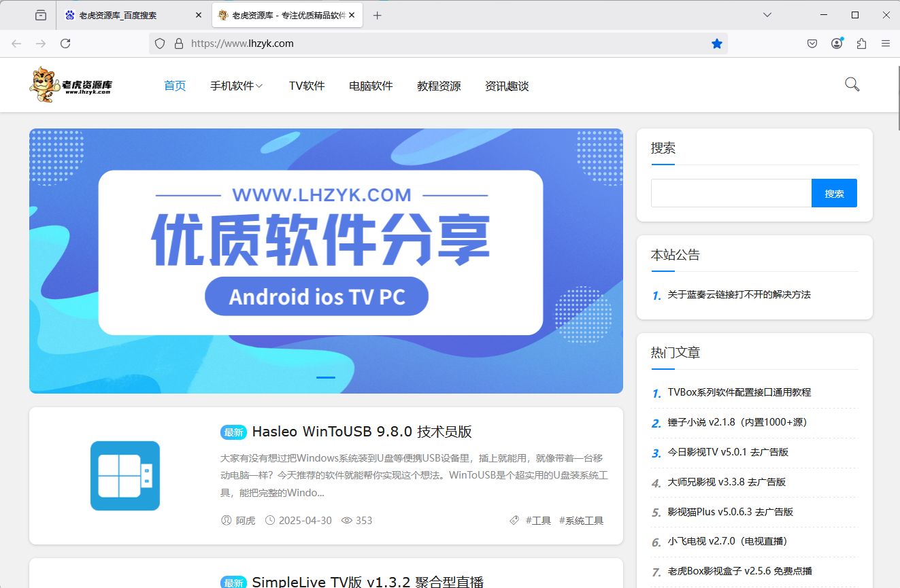The width and height of the screenshot is (900, 588).
Task: Open 老虎Box影视盒子 v2.5.6 免费点播 link
Action: click(739, 571)
